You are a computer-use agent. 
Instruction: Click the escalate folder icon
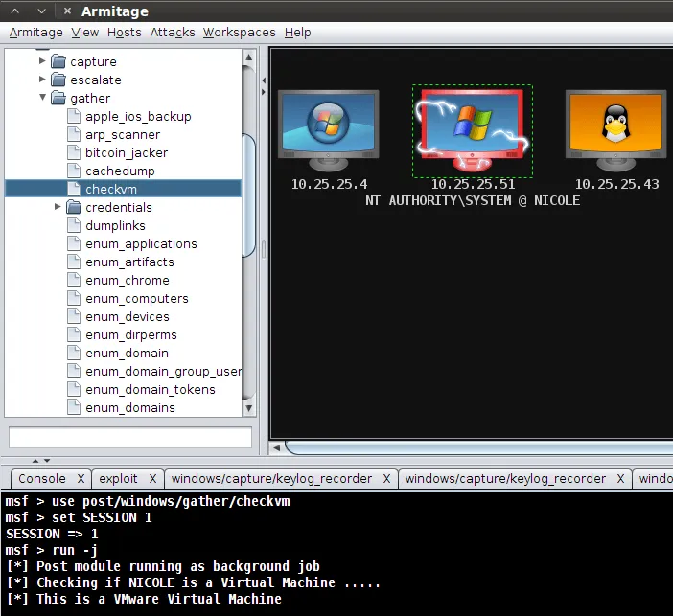pos(58,80)
